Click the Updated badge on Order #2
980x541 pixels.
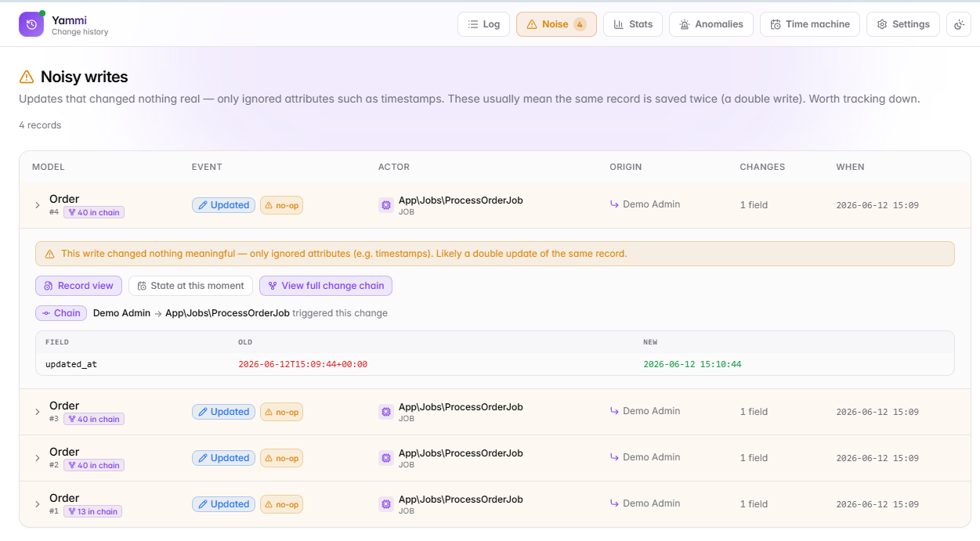223,458
